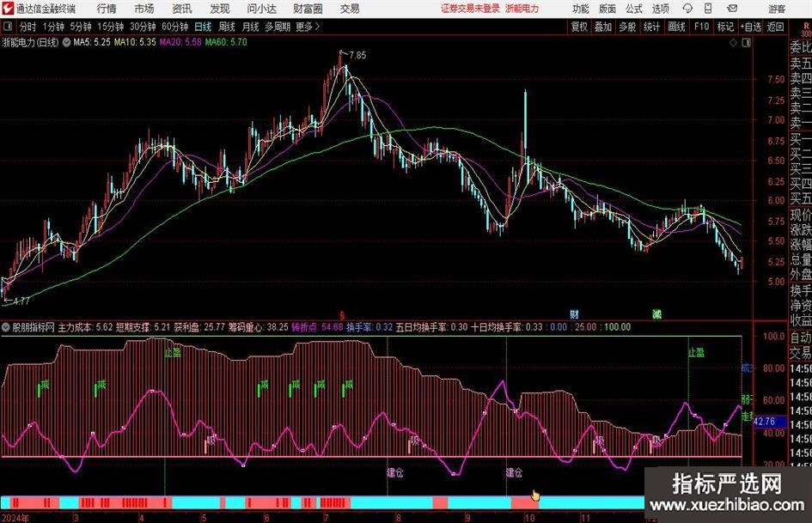
Task: Add stock via +自选 button
Action: (751, 27)
